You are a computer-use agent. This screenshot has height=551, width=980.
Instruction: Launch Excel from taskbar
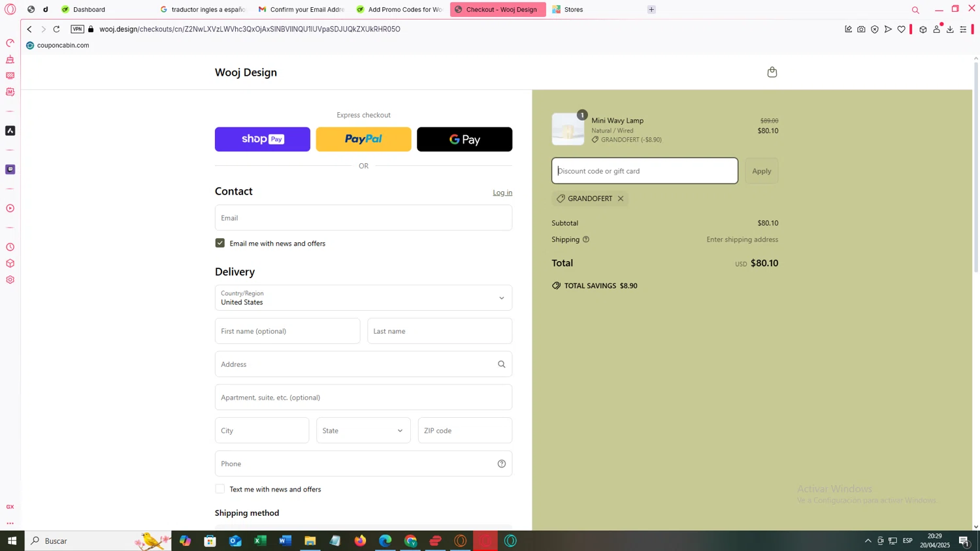[260, 541]
